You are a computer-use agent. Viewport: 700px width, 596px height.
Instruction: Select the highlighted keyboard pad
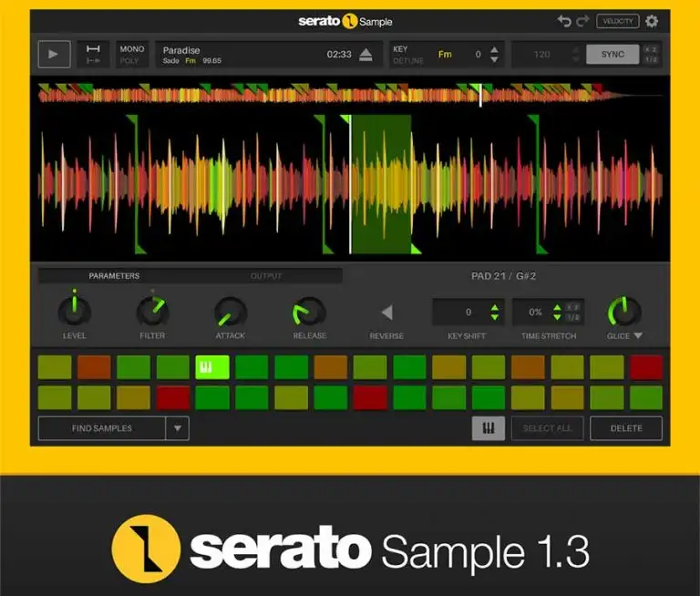(212, 367)
